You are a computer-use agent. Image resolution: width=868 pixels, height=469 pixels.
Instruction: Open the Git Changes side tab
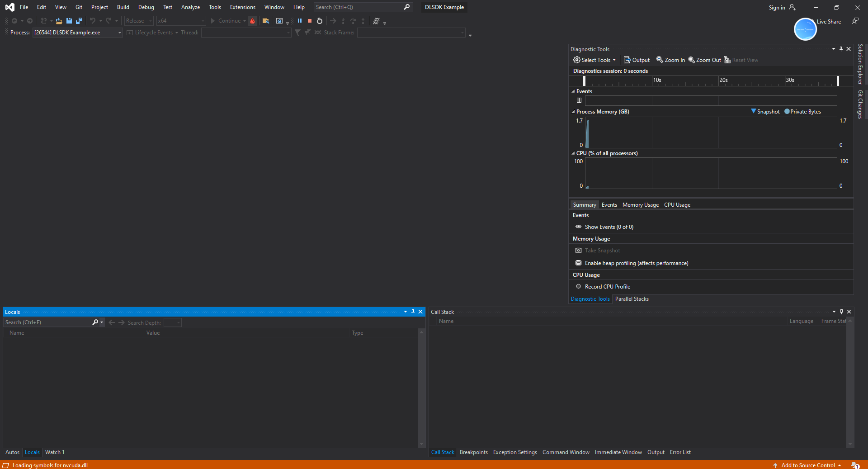coord(860,105)
